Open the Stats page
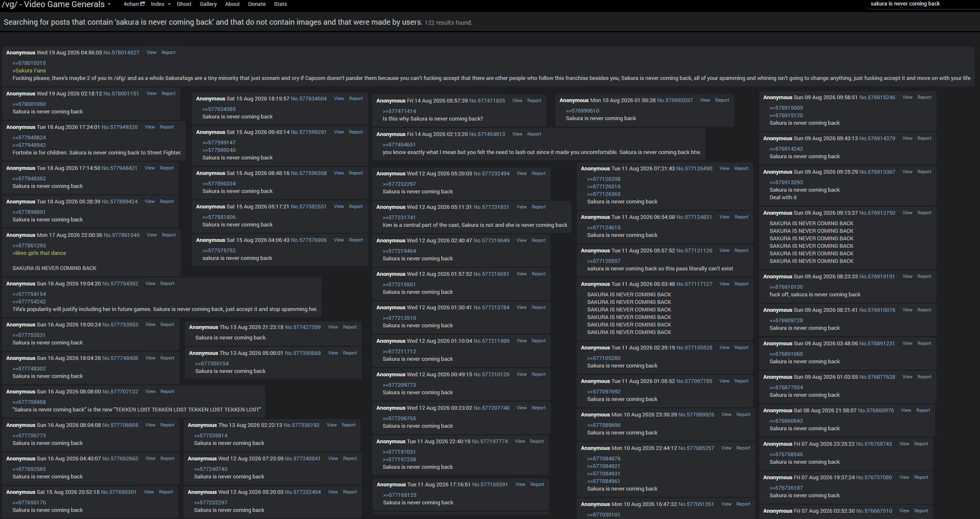Viewport: 980px width, 519px height. click(280, 4)
